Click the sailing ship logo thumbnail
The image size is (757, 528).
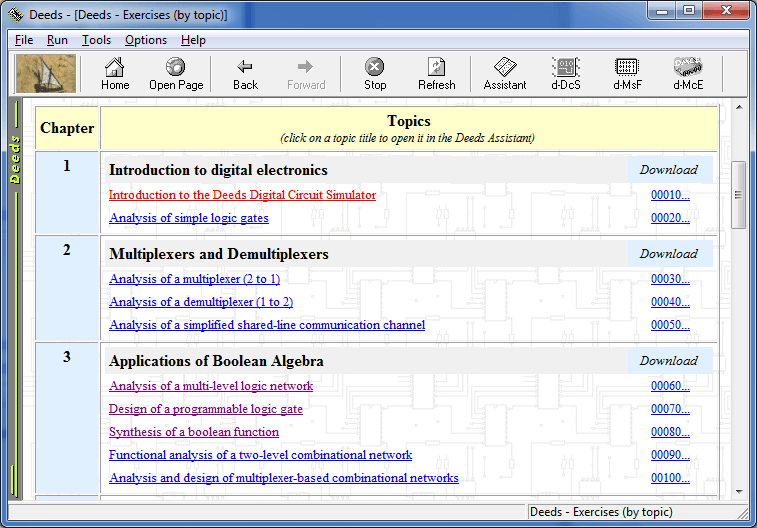pyautogui.click(x=46, y=73)
